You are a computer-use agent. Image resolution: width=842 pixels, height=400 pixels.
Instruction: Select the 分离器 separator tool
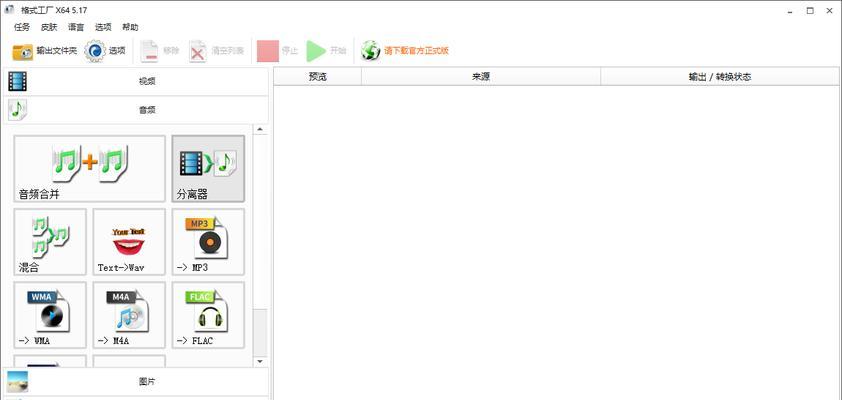point(208,169)
